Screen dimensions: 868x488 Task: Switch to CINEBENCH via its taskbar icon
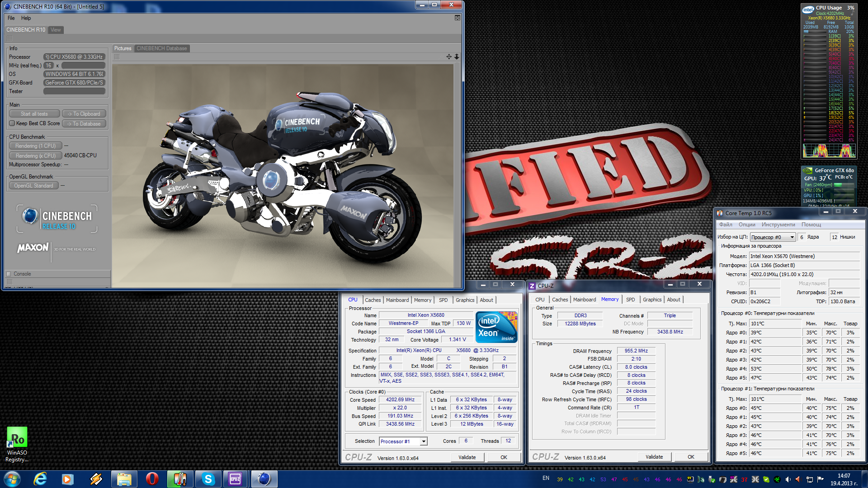point(264,479)
